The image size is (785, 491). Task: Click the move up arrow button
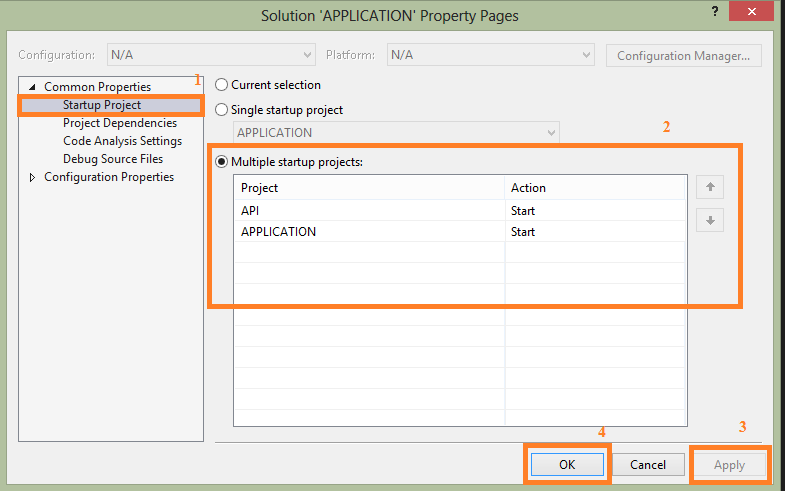(x=709, y=187)
